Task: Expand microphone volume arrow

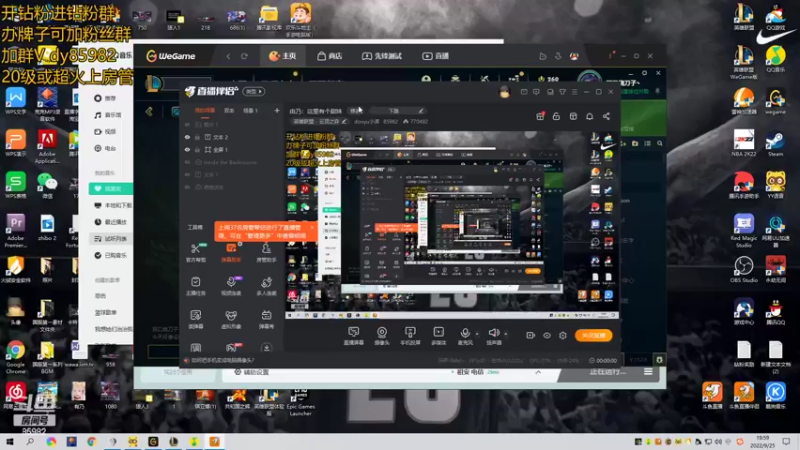Action: click(477, 334)
